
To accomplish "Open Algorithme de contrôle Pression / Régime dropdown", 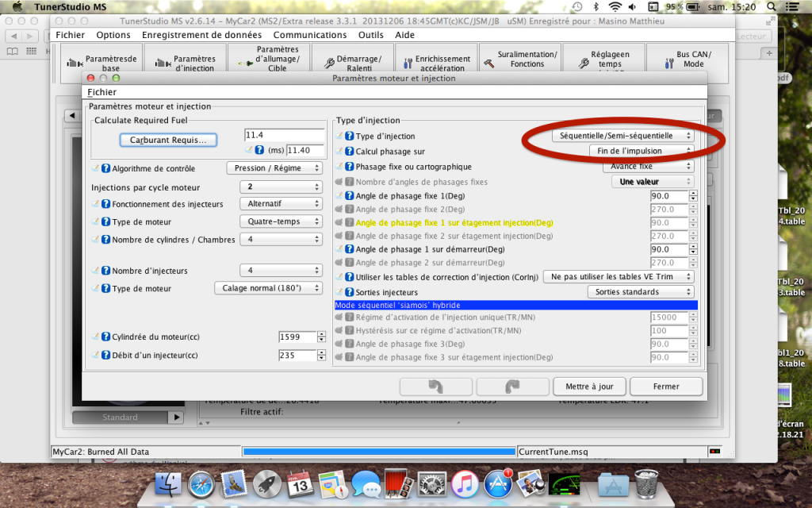I will pos(274,168).
